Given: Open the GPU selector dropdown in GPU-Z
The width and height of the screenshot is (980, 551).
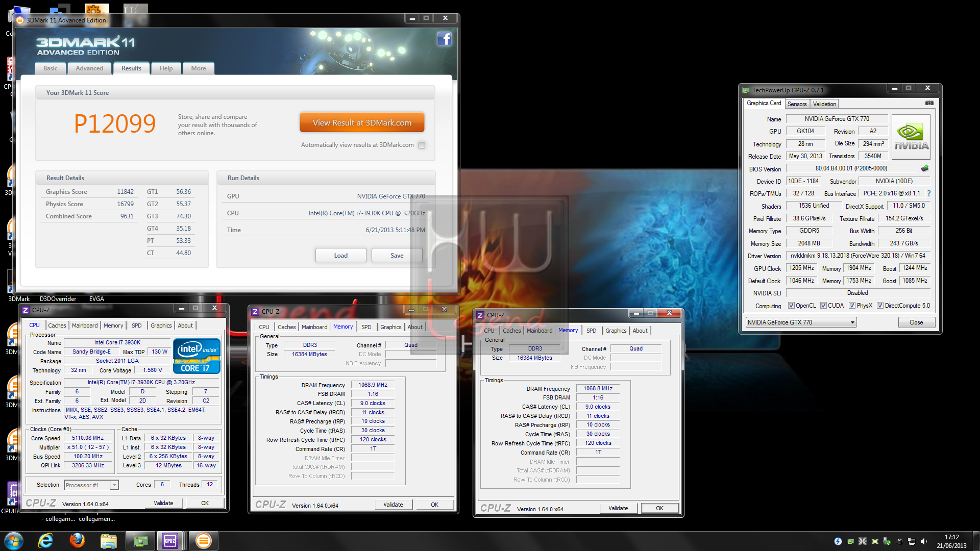Looking at the screenshot, I should pyautogui.click(x=801, y=322).
